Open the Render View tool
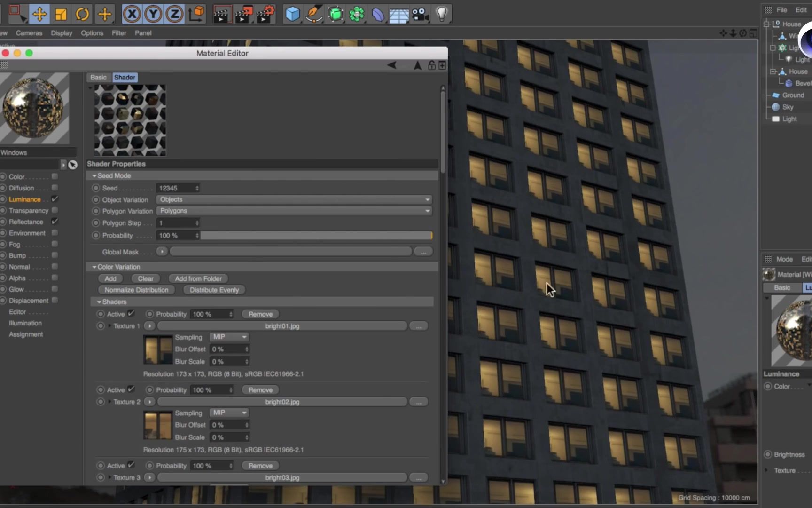812x508 pixels. click(222, 14)
